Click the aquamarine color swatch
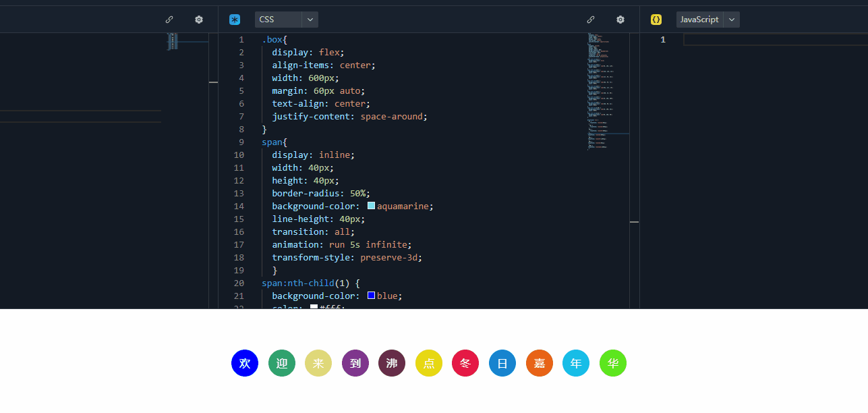This screenshot has height=413, width=868. [371, 206]
